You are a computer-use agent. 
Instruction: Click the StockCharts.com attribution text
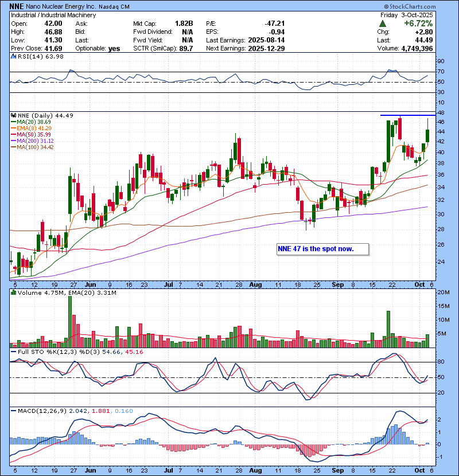tap(410, 6)
